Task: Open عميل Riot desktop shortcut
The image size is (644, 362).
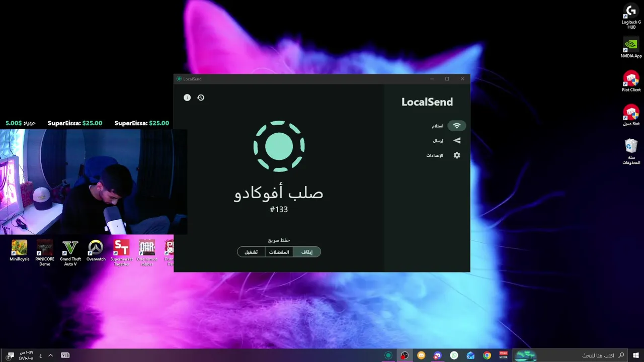Action: (x=631, y=115)
